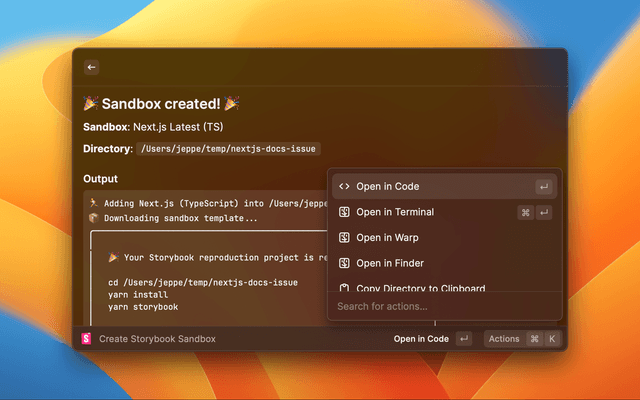The image size is (640, 400).
Task: Click the ⌘ key badge in Open in Terminal row
Action: point(525,212)
